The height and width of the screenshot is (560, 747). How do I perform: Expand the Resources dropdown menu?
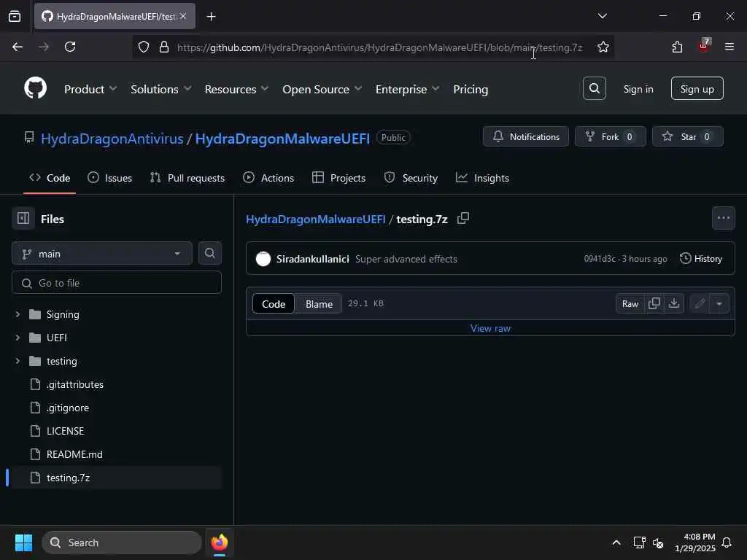[x=236, y=89]
